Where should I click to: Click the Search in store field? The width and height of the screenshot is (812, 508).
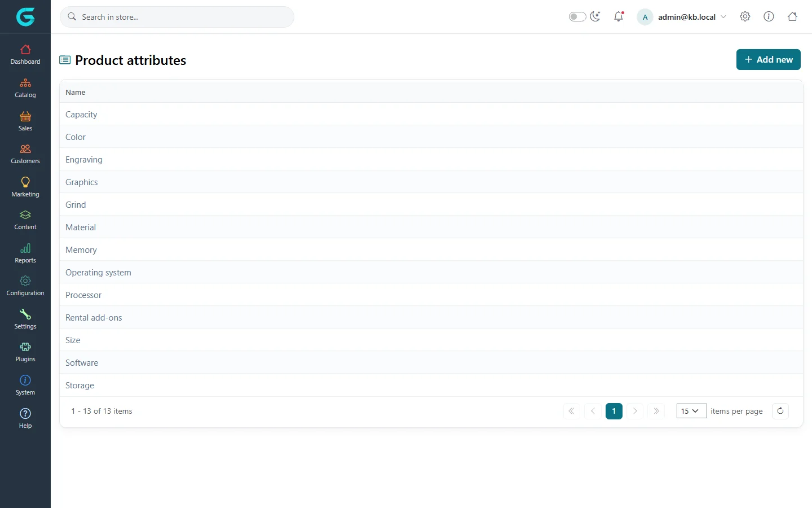pyautogui.click(x=177, y=17)
